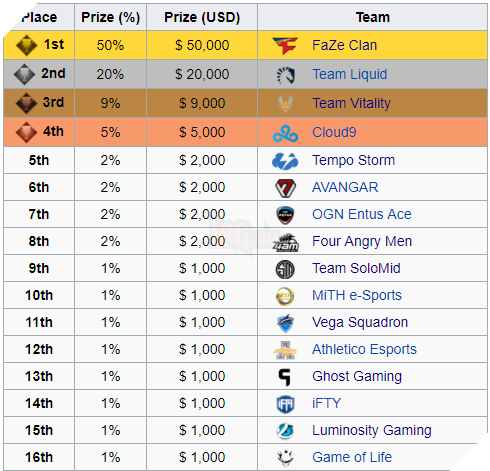Image resolution: width=490 pixels, height=471 pixels.
Task: Select the Team column header
Action: (372, 17)
